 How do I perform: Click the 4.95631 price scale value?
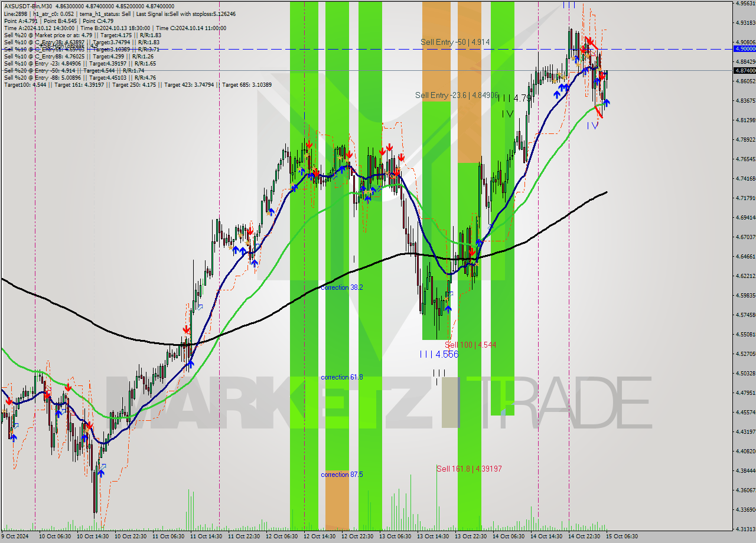tap(745, 3)
